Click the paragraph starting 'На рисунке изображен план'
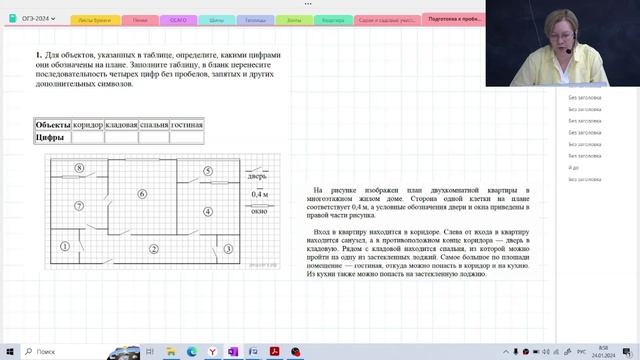 click(x=418, y=202)
